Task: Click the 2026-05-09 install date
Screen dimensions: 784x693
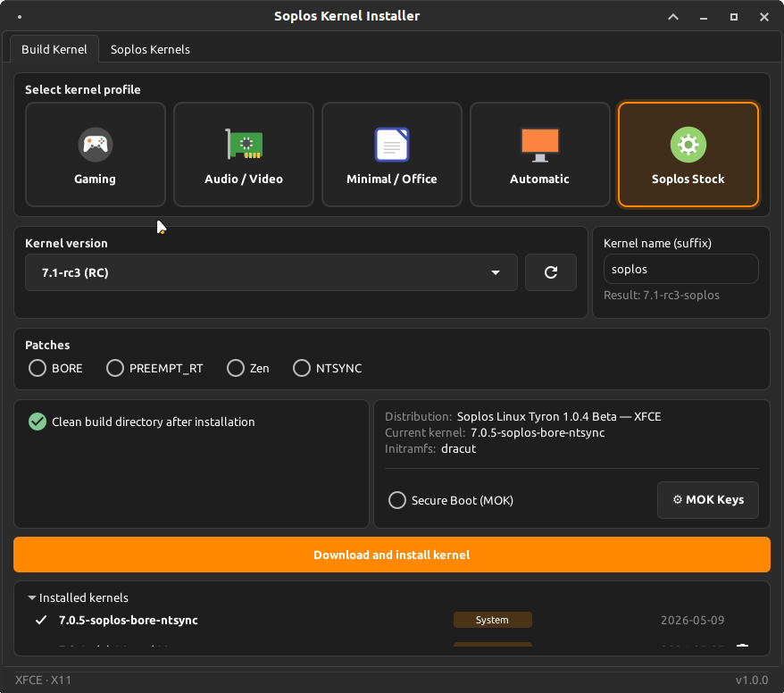Action: tap(692, 620)
